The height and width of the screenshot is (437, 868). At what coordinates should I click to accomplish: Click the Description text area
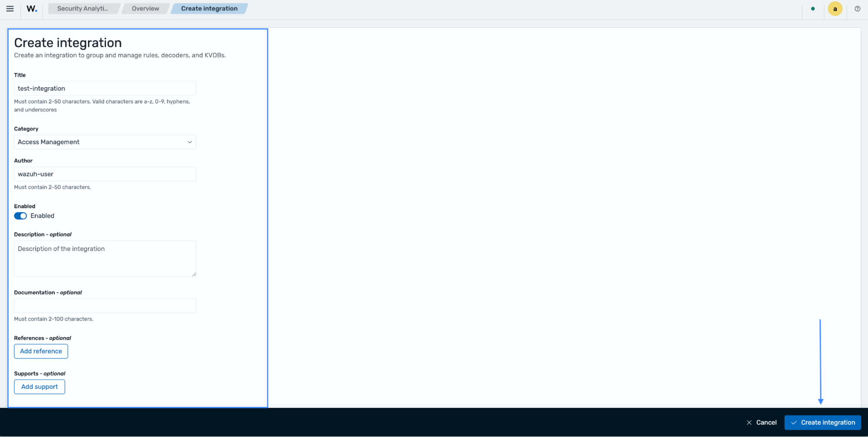[105, 258]
